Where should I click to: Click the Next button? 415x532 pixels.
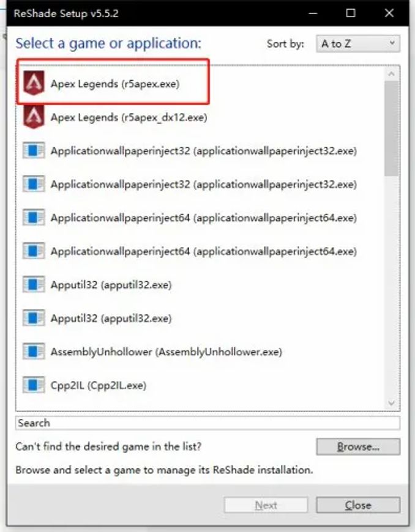(266, 505)
